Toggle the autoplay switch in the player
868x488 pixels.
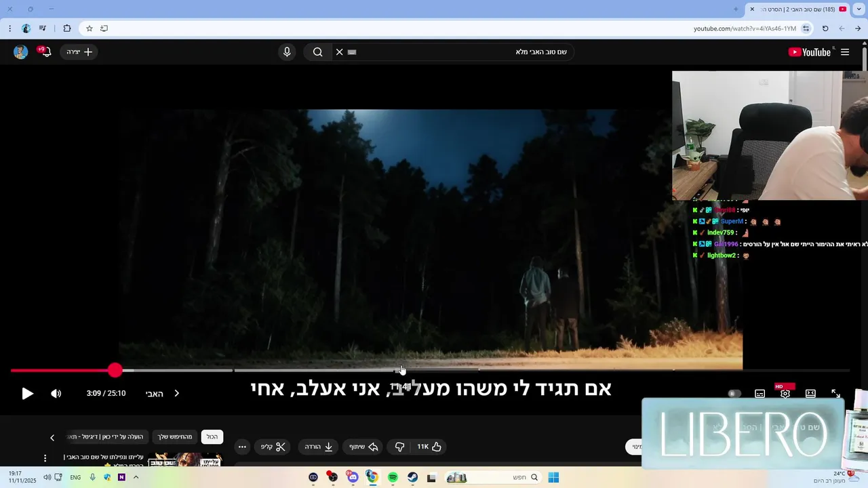coord(734,393)
